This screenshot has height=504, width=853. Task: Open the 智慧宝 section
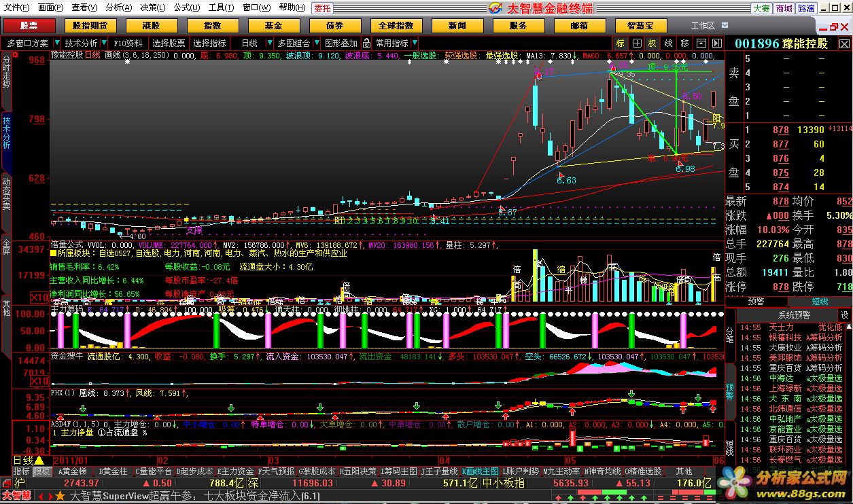point(640,25)
